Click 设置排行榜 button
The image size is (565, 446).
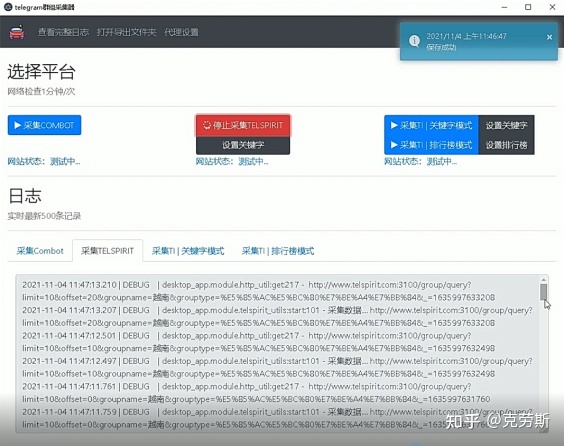click(x=506, y=145)
